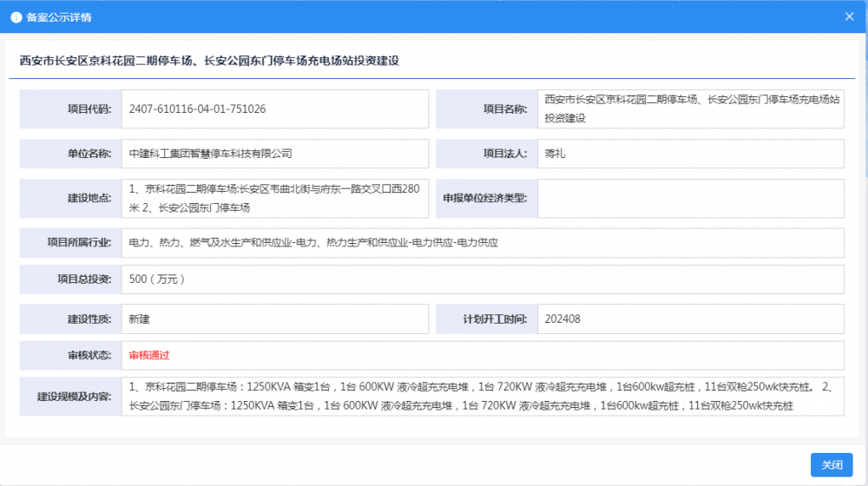Viewport: 868px width, 486px height.
Task: Click the bold project title heading
Action: coord(209,61)
